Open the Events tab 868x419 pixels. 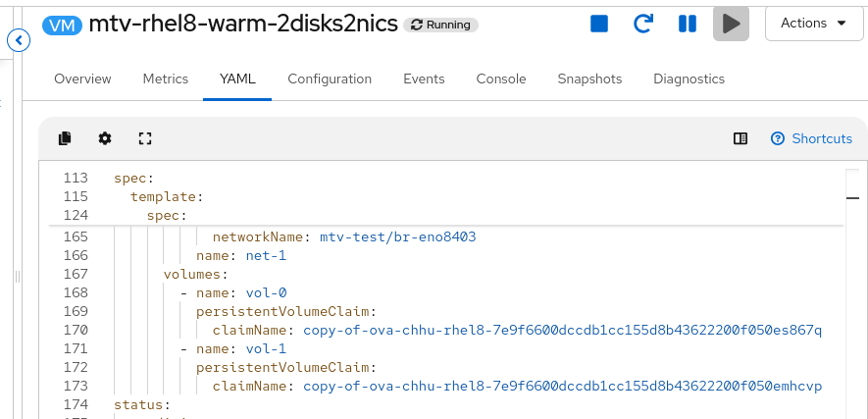(x=424, y=79)
